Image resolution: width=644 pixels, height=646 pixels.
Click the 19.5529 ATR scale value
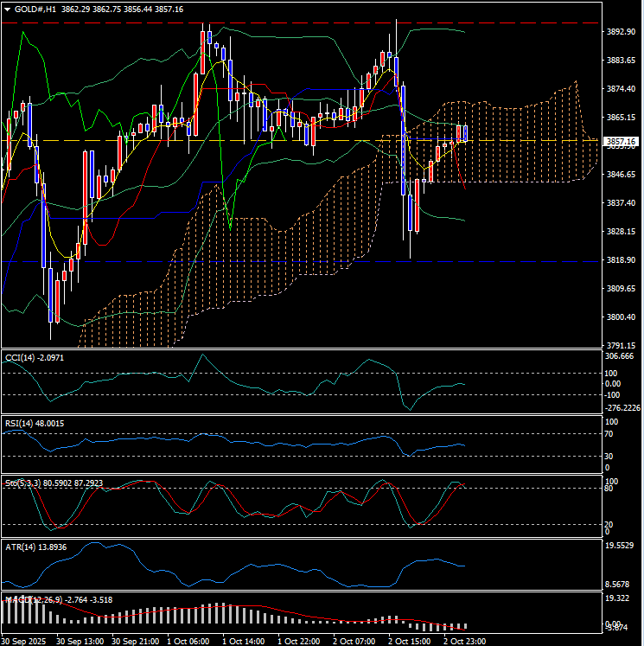click(621, 546)
